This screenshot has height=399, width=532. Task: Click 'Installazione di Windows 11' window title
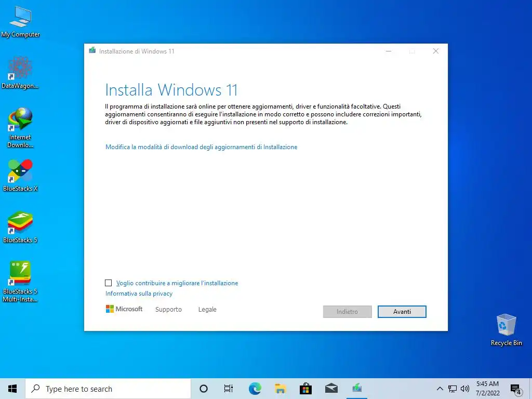point(137,51)
